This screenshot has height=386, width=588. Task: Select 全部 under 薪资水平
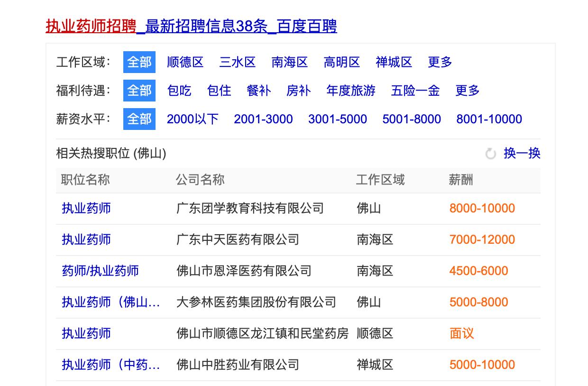(139, 119)
